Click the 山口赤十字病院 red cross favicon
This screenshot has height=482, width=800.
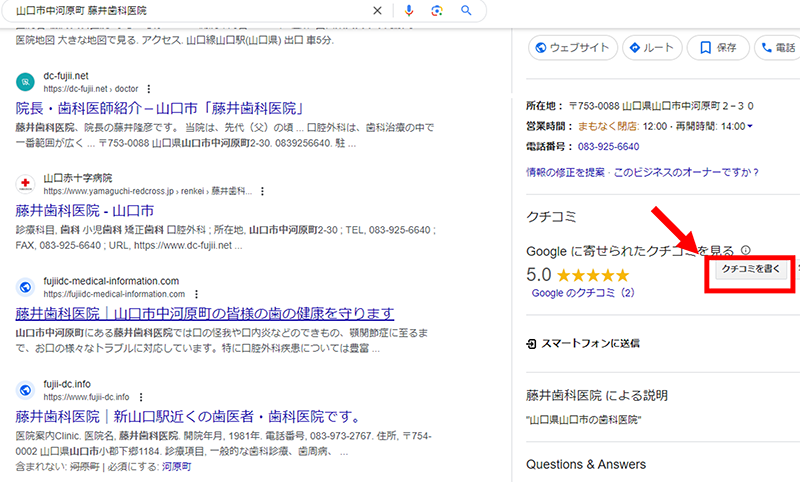click(25, 184)
